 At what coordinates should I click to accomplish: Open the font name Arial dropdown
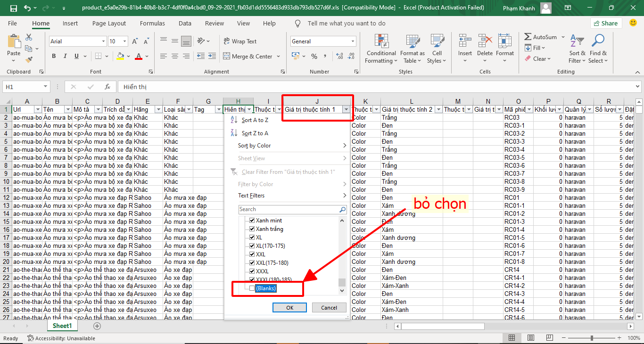pos(103,41)
